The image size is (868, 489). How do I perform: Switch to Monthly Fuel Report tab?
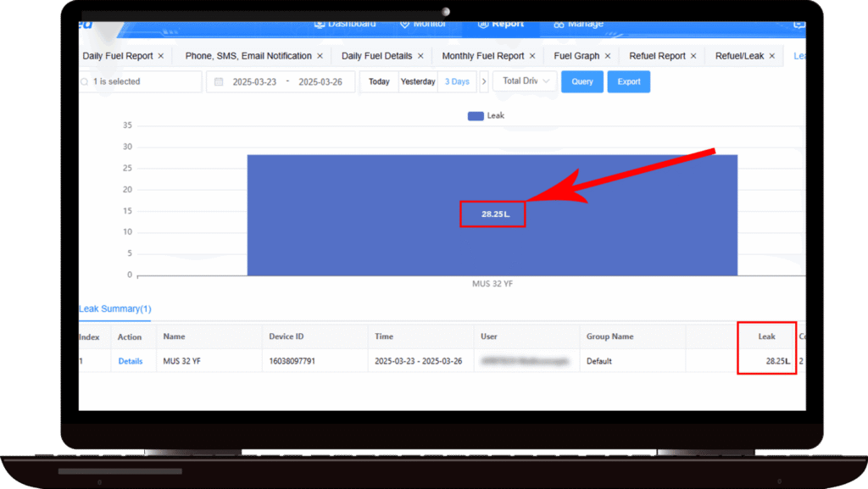482,56
